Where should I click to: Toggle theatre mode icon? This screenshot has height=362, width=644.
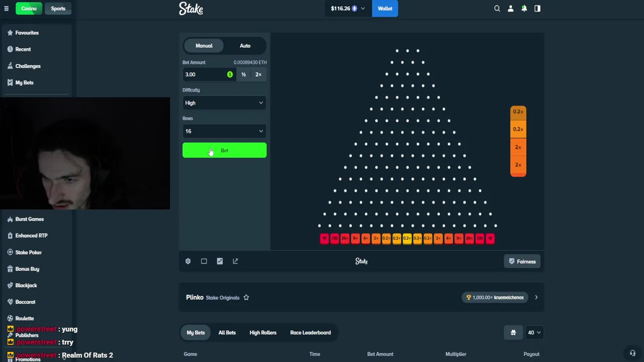(x=204, y=261)
